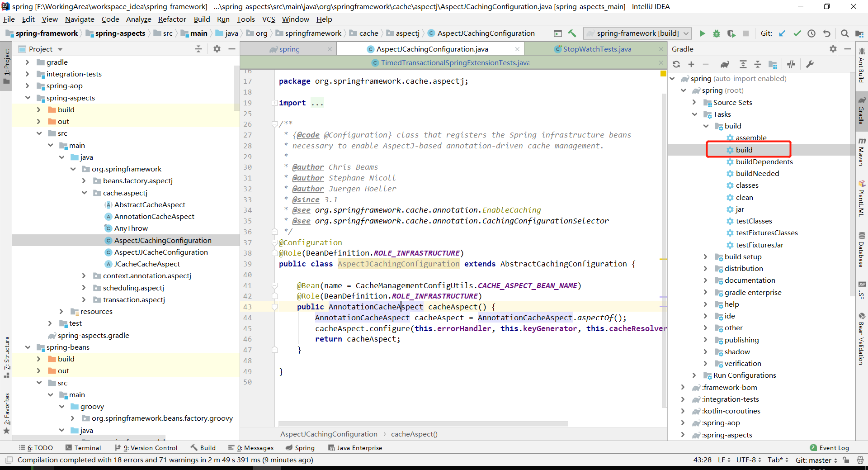Show dependencies icon in Gradle toolbar

pyautogui.click(x=773, y=64)
